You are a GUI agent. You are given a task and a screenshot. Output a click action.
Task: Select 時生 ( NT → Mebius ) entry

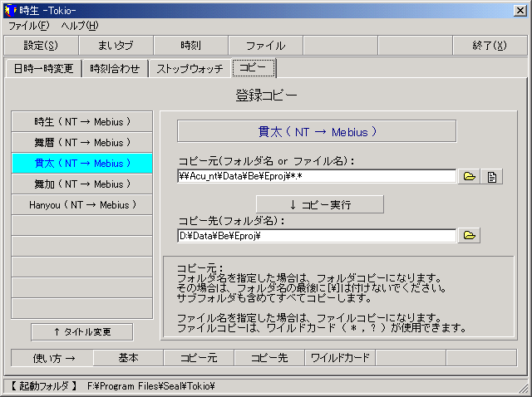(x=82, y=121)
